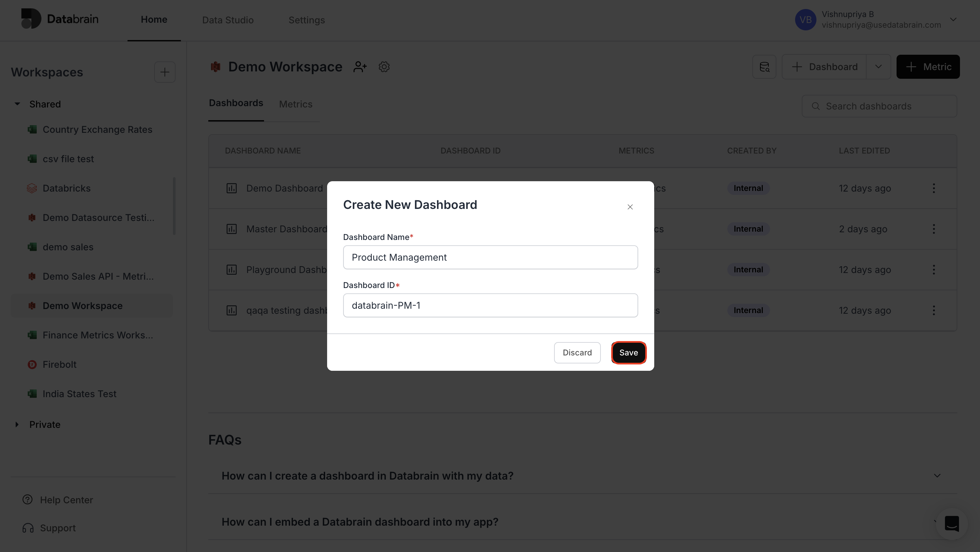Select the Firebolt workspace icon
Image resolution: width=980 pixels, height=552 pixels.
point(32,364)
